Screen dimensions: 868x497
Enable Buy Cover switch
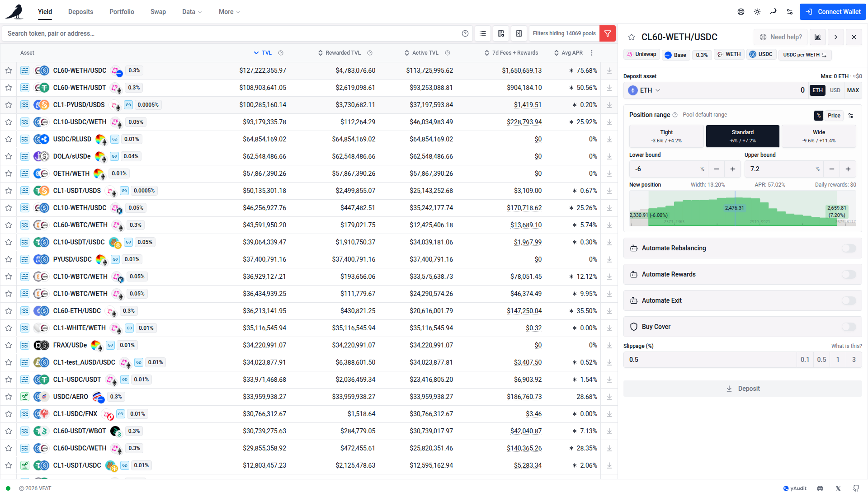[x=849, y=327]
